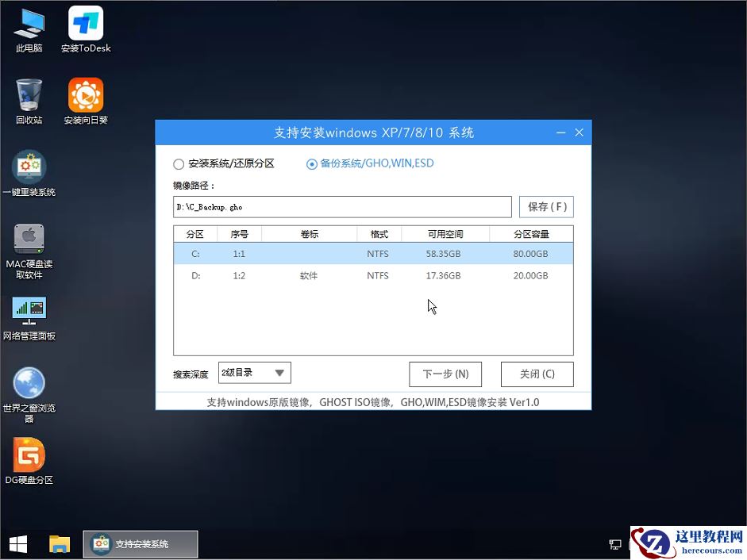Open the 搜索深度 level dropdown
The image size is (747, 560).
coord(254,373)
